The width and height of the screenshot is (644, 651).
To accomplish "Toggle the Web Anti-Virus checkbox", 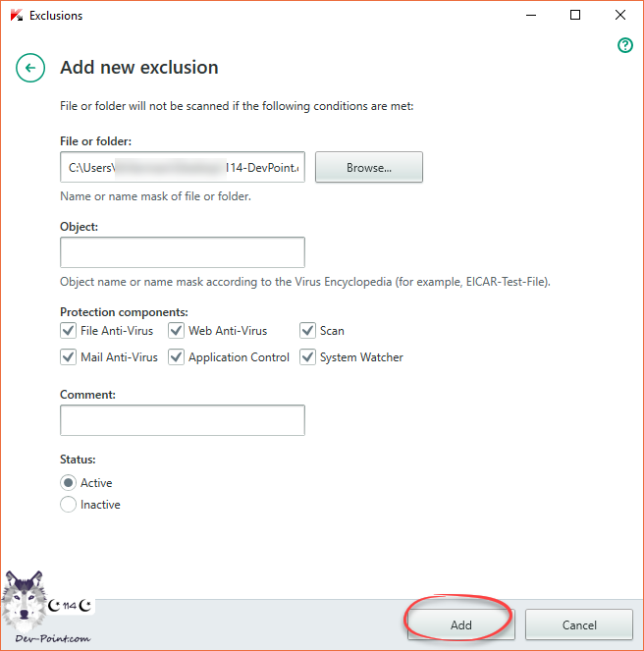I will [176, 331].
